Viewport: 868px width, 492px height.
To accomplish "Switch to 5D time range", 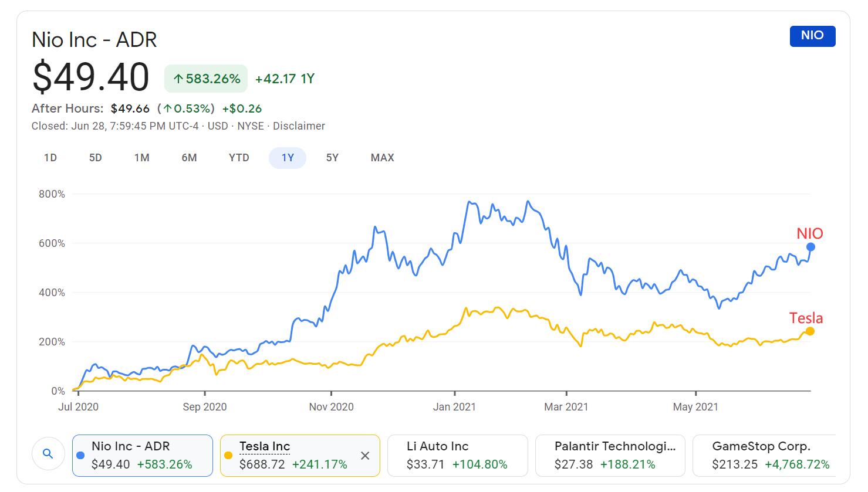I will point(96,158).
